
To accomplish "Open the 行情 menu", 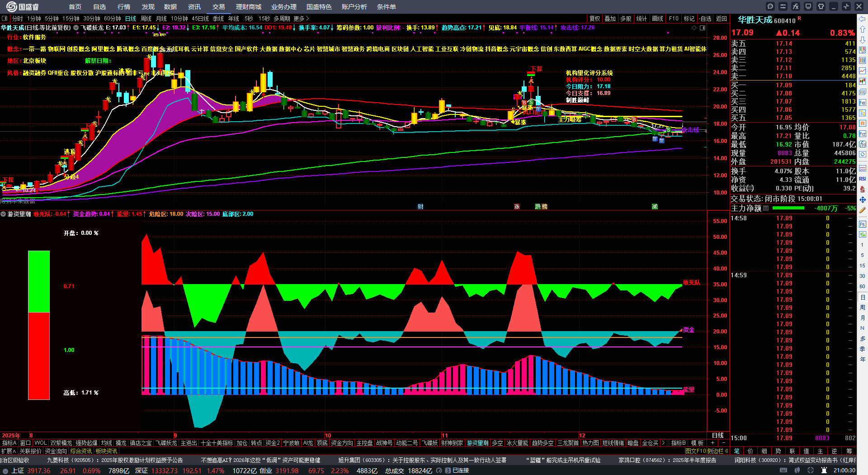I will (124, 7).
